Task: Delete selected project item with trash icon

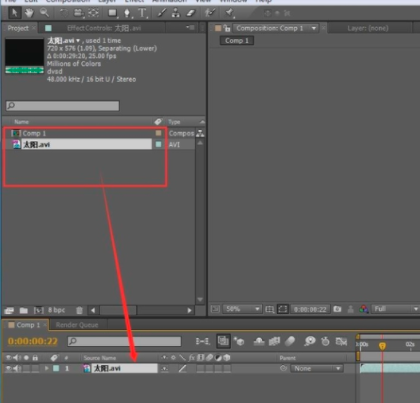Action: click(x=79, y=310)
